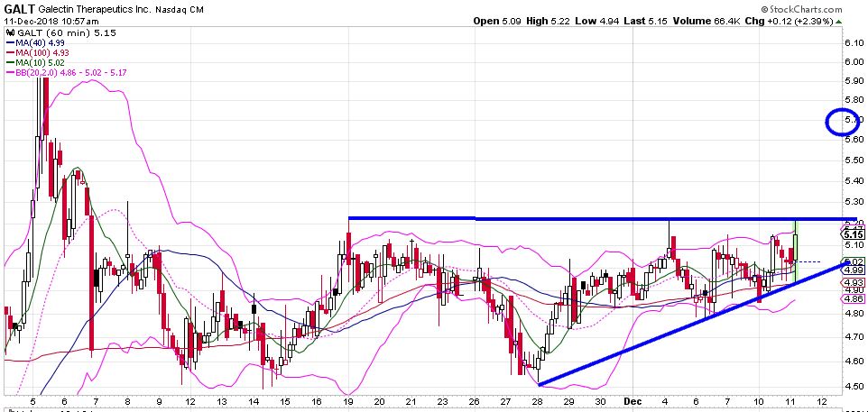Click the 4.50 price axis label
Viewport: 868px width, 412px height.
pos(855,387)
